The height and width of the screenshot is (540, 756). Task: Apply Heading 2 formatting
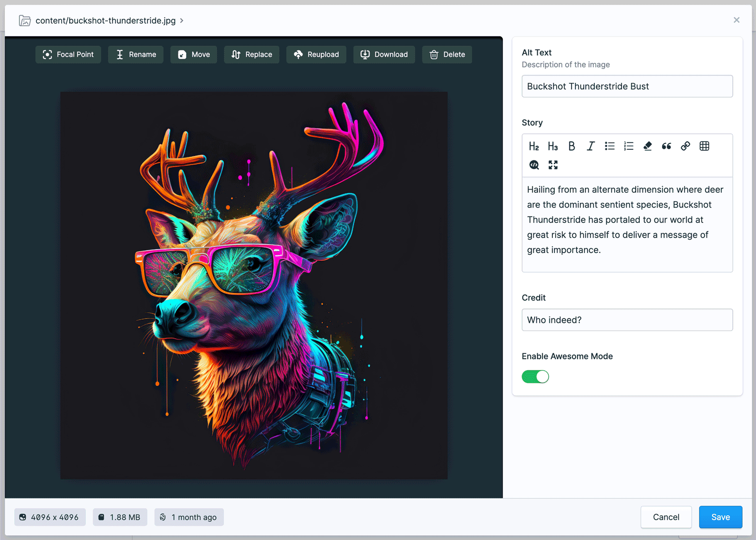533,146
